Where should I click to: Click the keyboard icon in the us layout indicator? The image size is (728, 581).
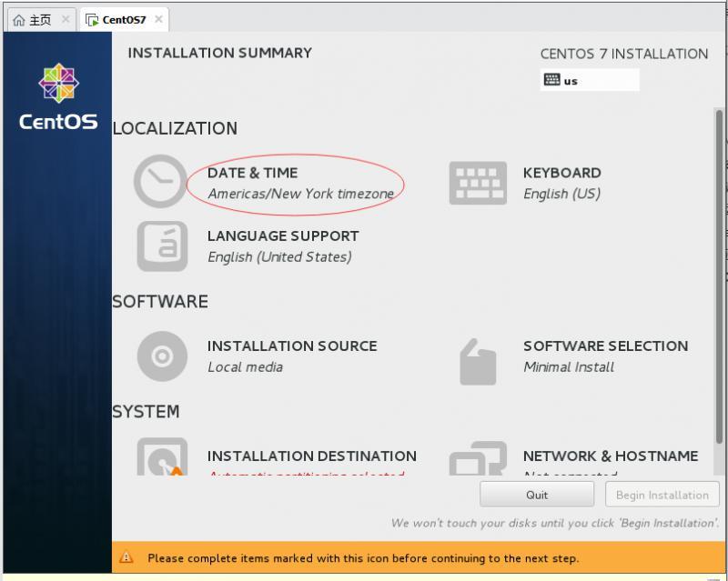(x=551, y=80)
